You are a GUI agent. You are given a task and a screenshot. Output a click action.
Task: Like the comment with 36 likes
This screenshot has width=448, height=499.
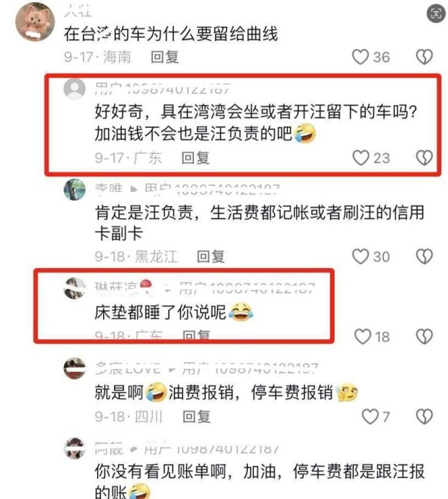pyautogui.click(x=360, y=57)
